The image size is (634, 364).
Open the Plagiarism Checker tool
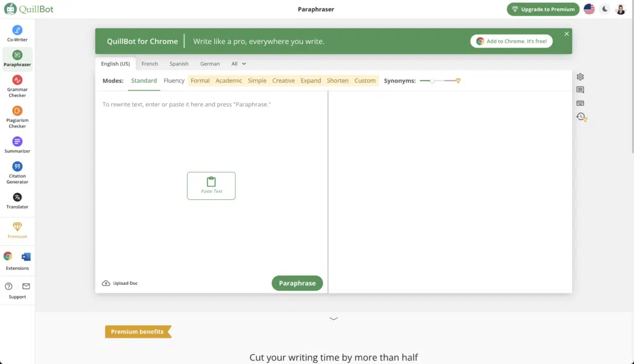click(x=17, y=117)
